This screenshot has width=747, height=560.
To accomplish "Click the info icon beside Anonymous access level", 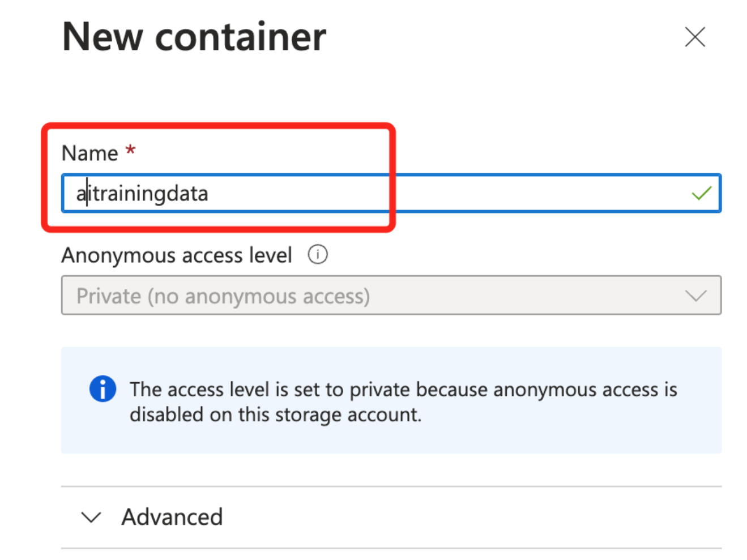I will [318, 255].
